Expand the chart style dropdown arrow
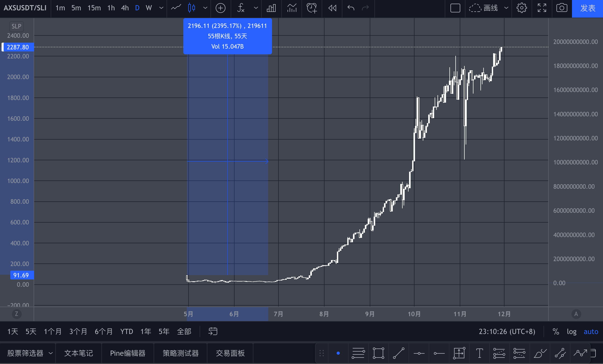The height and width of the screenshot is (364, 603). (x=205, y=8)
